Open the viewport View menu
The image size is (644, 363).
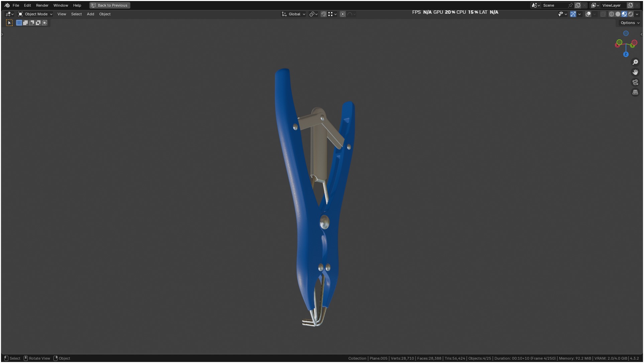[62, 14]
